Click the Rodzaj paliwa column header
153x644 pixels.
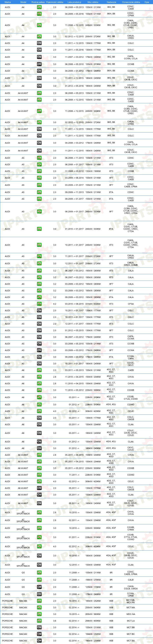(38, 2)
